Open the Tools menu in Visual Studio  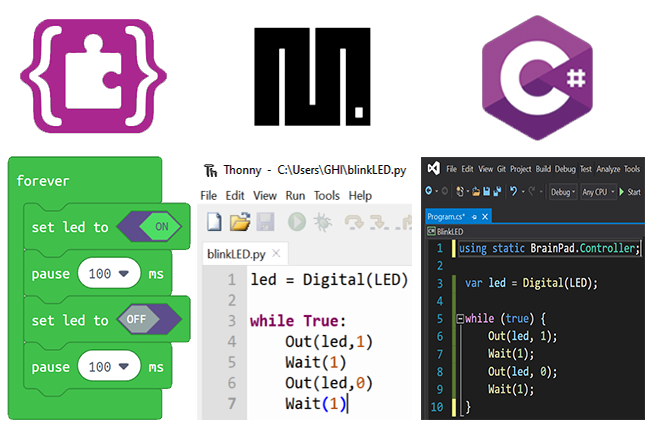[632, 169]
